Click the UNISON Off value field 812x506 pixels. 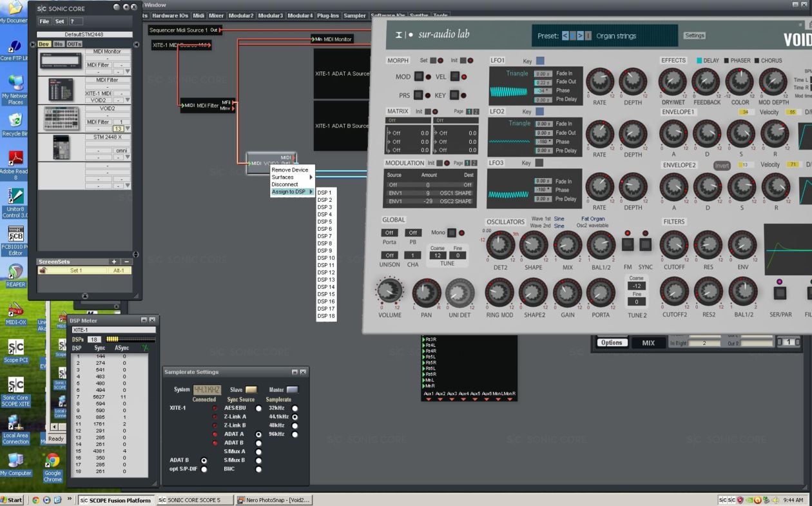click(389, 255)
